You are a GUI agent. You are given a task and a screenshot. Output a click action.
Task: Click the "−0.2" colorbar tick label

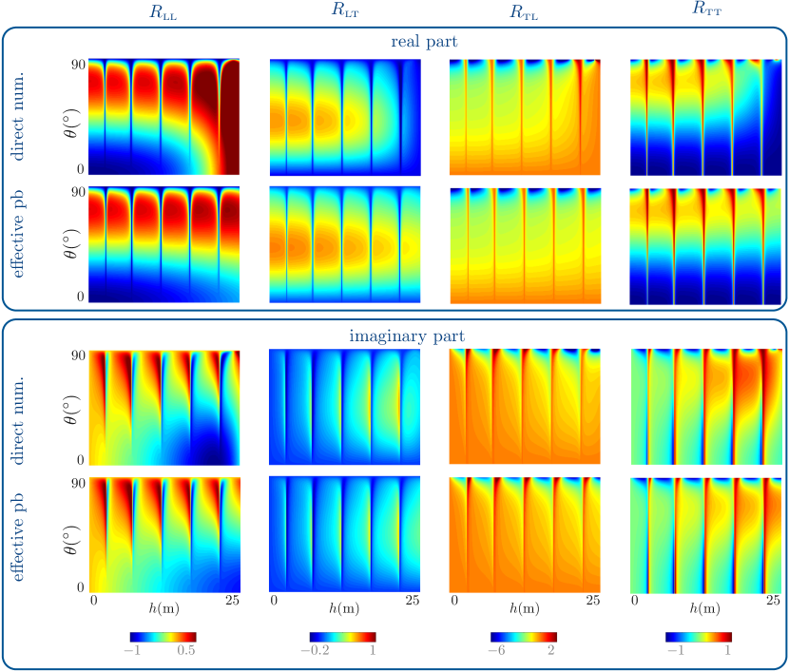315,650
